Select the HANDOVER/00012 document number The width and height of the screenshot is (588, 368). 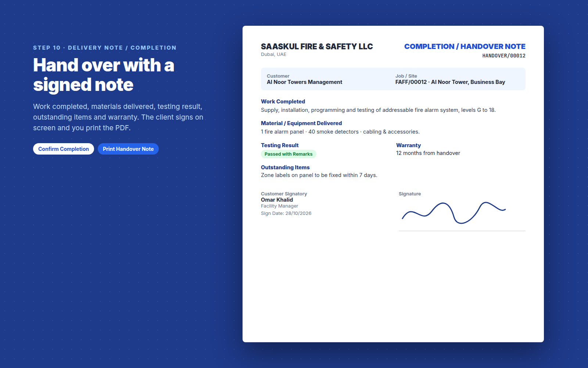pyautogui.click(x=504, y=56)
